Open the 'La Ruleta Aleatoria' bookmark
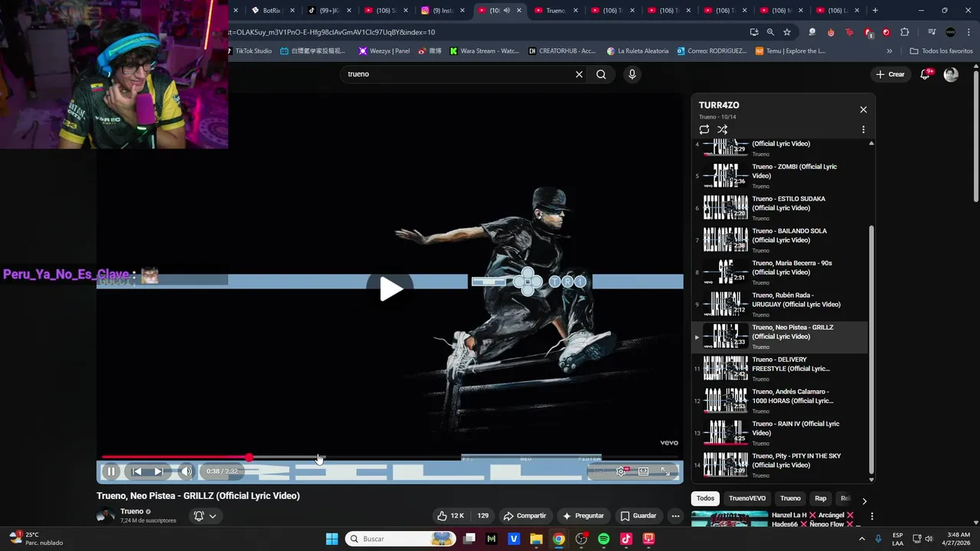The height and width of the screenshot is (551, 980). (x=637, y=51)
